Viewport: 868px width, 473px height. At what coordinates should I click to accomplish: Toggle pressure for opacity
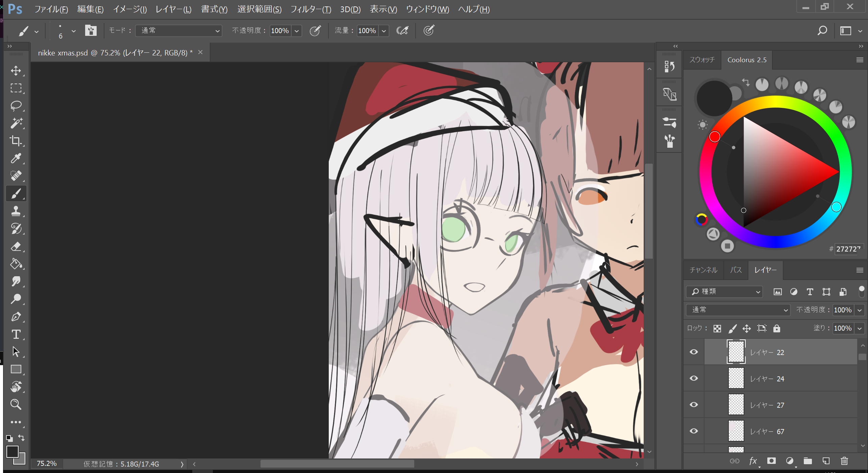click(x=315, y=30)
